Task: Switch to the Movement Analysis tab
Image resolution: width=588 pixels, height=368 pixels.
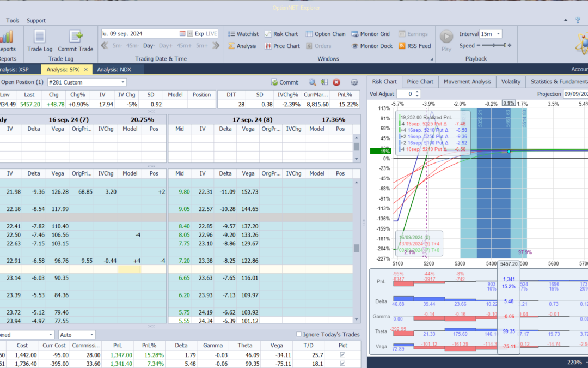Action: click(467, 82)
